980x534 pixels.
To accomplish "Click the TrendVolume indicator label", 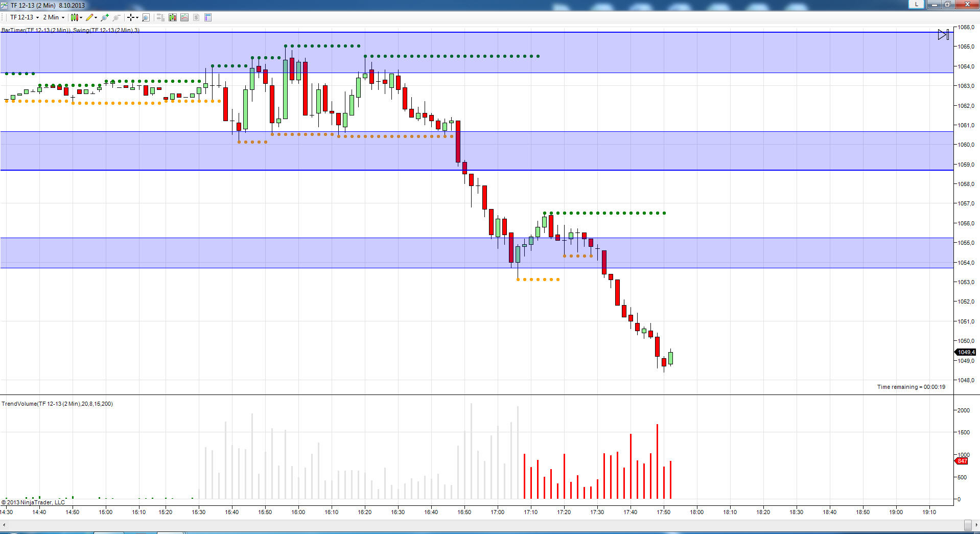I will 57,404.
